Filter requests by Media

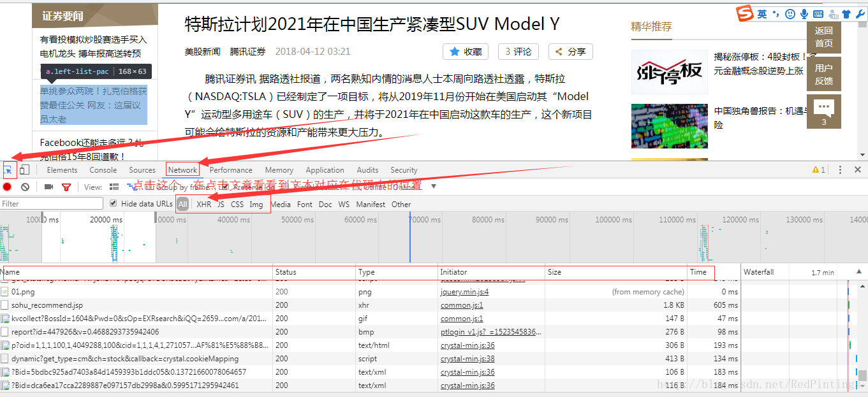coord(281,204)
